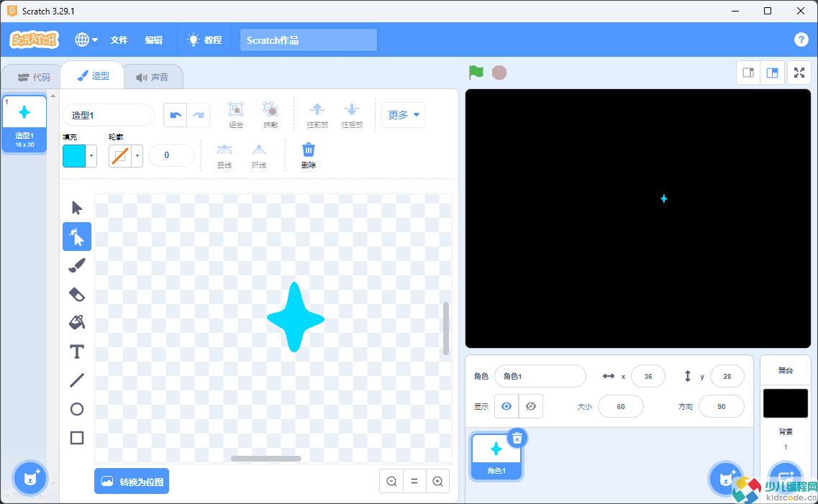This screenshot has width=818, height=504.
Task: Click the sprite name field 角色1
Action: click(x=540, y=376)
